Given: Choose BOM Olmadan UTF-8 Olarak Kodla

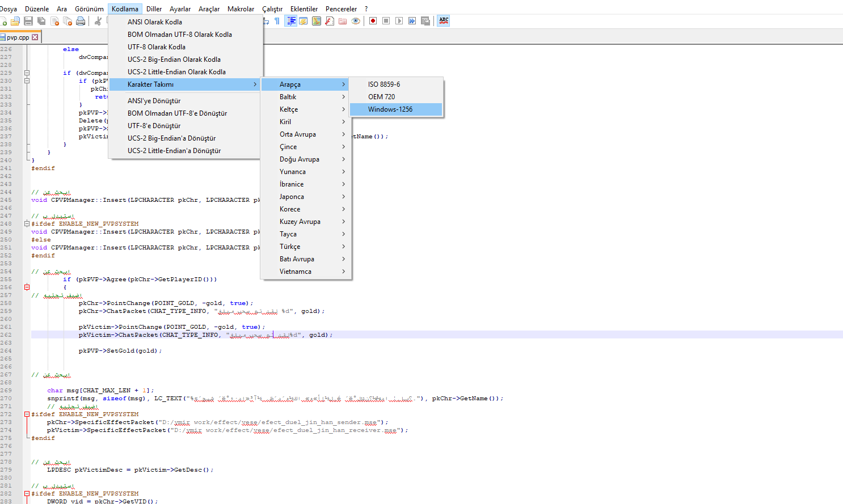Looking at the screenshot, I should tap(186, 35).
